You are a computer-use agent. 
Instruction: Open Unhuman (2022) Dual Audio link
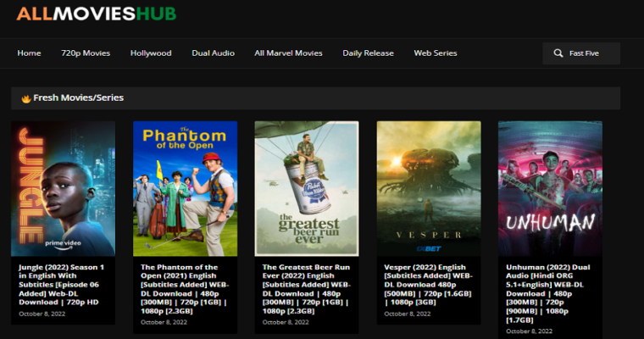(x=548, y=293)
